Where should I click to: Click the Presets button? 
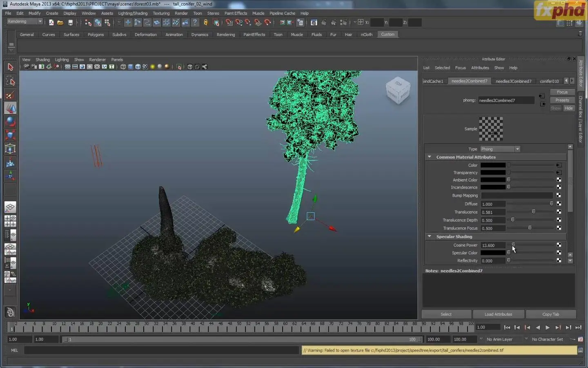click(562, 100)
